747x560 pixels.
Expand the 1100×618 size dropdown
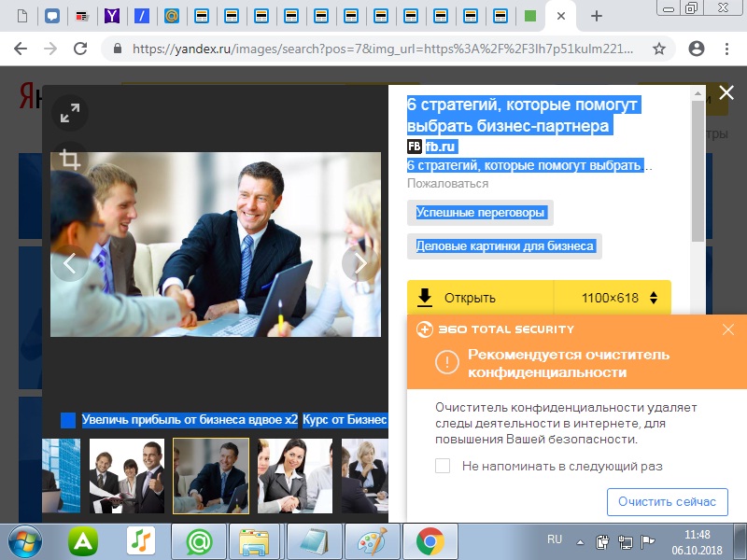tap(613, 298)
